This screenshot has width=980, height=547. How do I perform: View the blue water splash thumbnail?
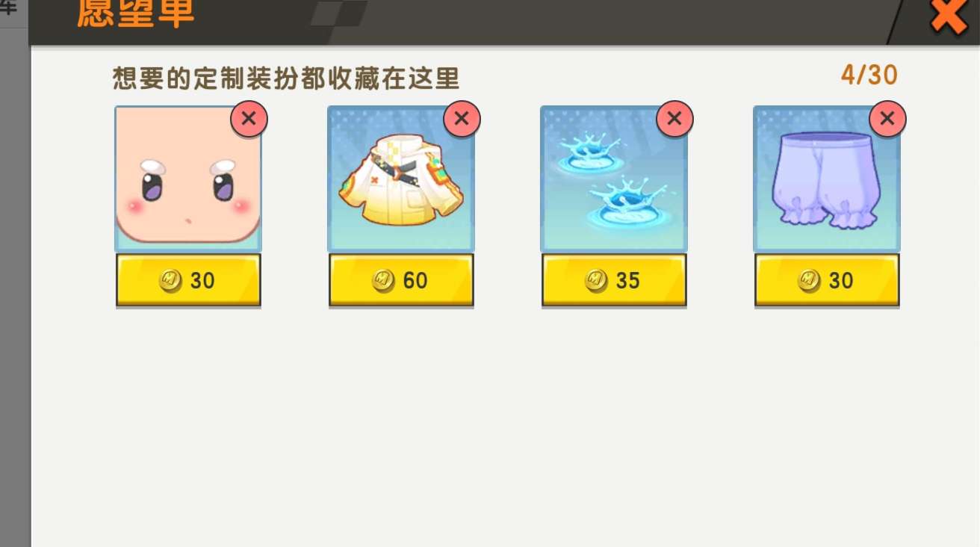[x=614, y=178]
